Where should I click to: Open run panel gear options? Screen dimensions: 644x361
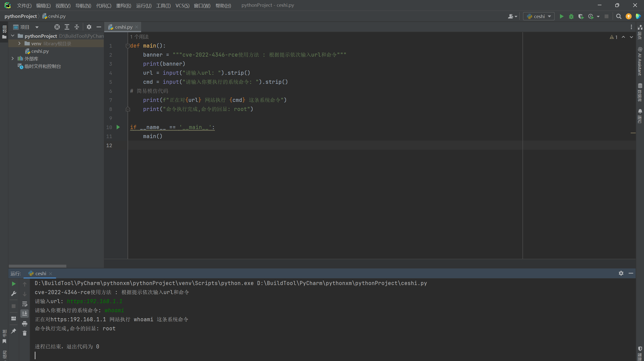(x=621, y=273)
